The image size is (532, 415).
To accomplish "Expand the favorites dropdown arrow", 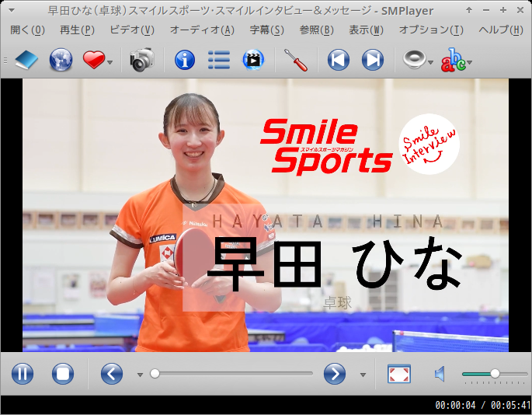I will 110,62.
